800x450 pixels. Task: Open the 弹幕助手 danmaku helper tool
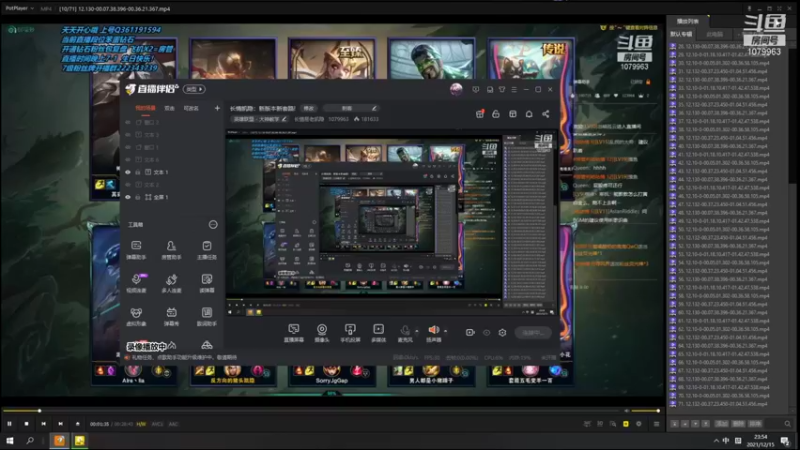click(136, 250)
